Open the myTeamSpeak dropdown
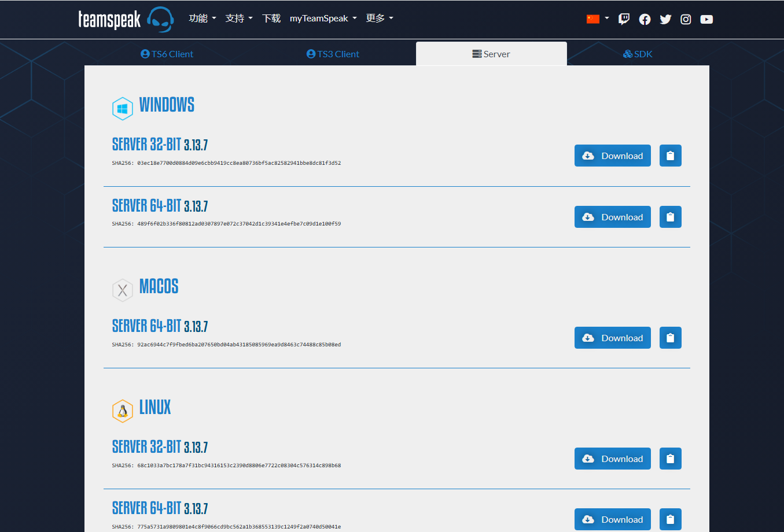The height and width of the screenshot is (532, 784). (323, 19)
